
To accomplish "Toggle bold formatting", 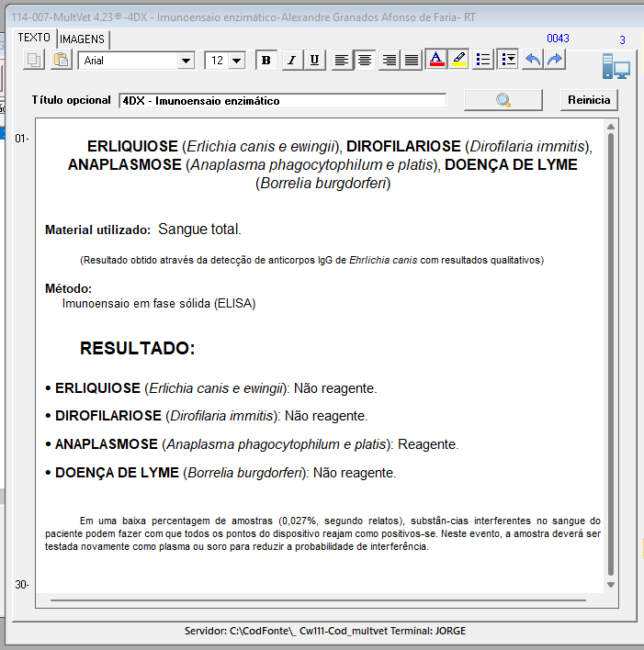I will click(x=266, y=60).
